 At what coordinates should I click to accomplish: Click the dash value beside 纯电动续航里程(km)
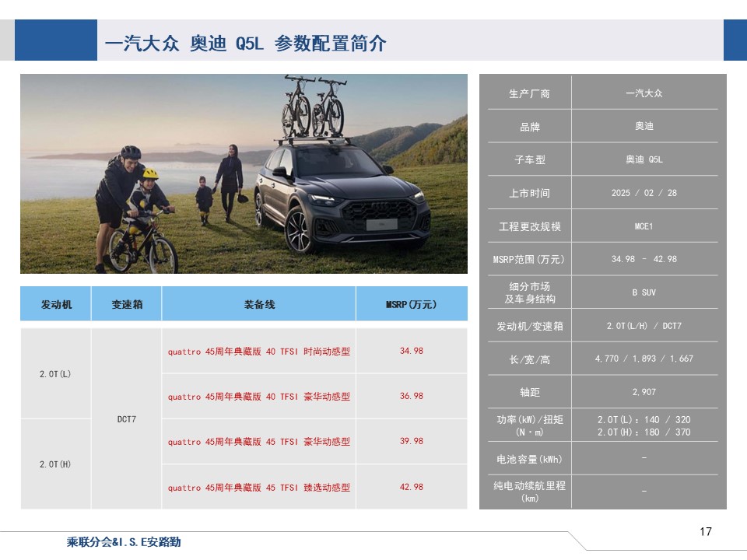[x=644, y=491]
